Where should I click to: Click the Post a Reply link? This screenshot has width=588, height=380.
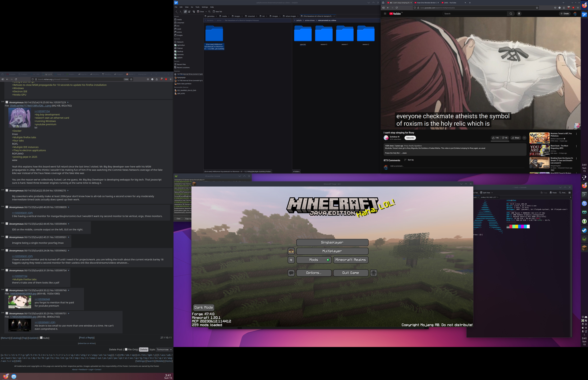tap(87, 338)
